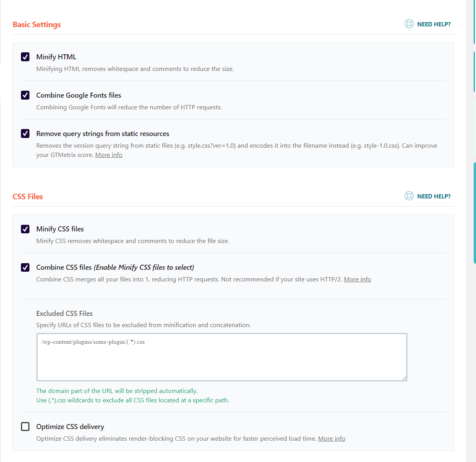Viewport: 476px width, 462px height.
Task: Open NEED HELP? text link for Basic Settings
Action: pos(434,24)
